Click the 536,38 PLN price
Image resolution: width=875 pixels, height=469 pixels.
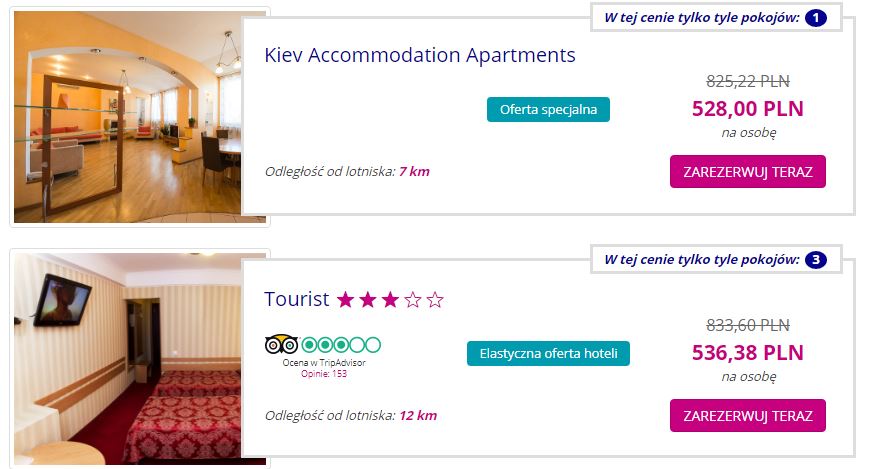748,352
